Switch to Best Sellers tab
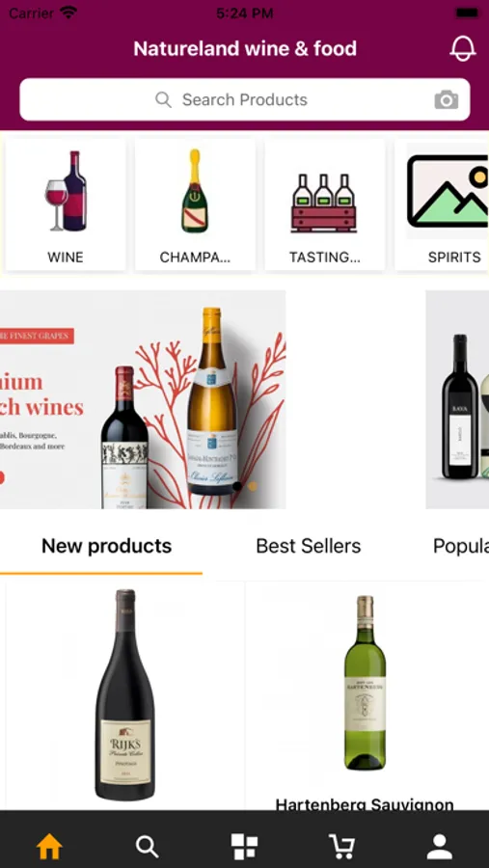The height and width of the screenshot is (868, 489). (x=309, y=547)
